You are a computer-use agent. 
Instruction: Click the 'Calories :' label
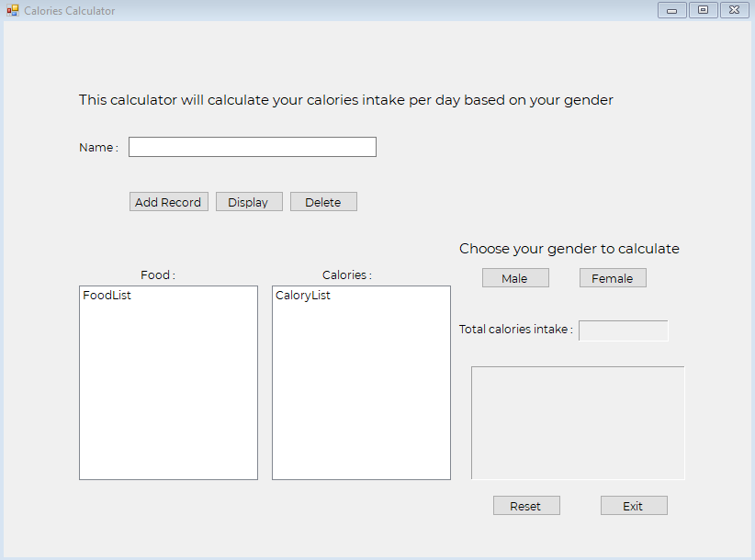(346, 274)
